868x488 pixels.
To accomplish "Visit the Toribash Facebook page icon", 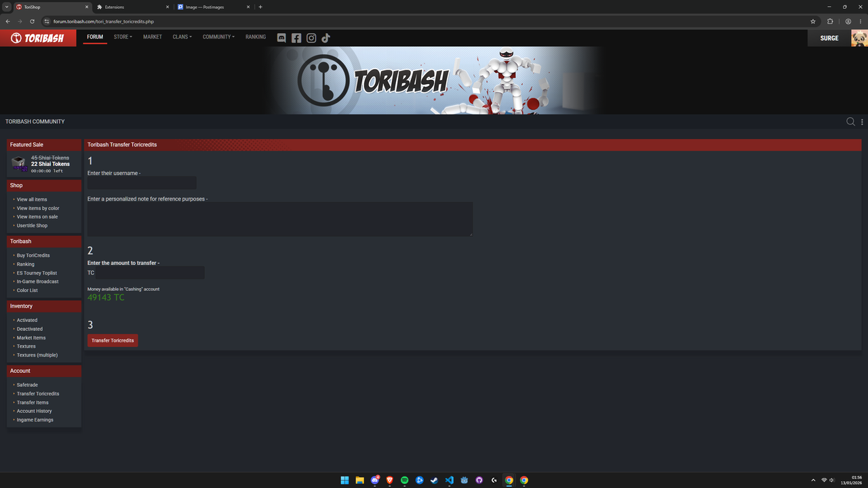I will pyautogui.click(x=296, y=38).
